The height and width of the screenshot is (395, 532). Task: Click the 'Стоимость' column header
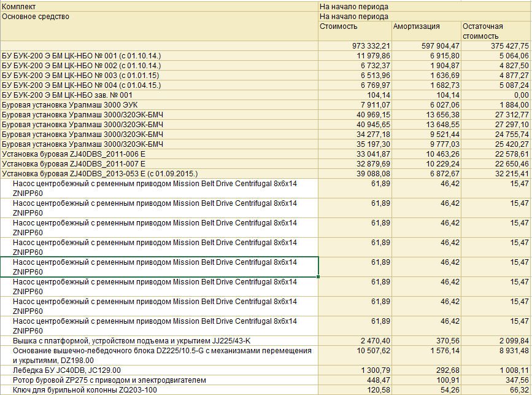coord(355,31)
